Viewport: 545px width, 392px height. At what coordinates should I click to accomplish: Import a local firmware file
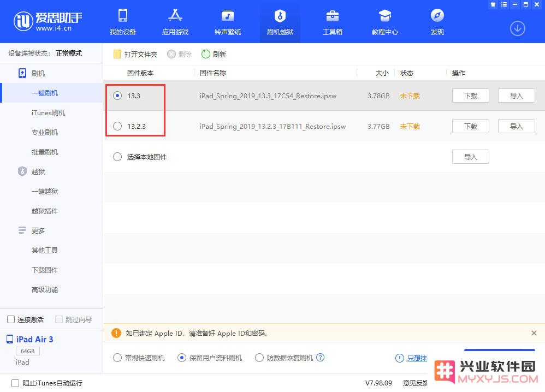471,157
